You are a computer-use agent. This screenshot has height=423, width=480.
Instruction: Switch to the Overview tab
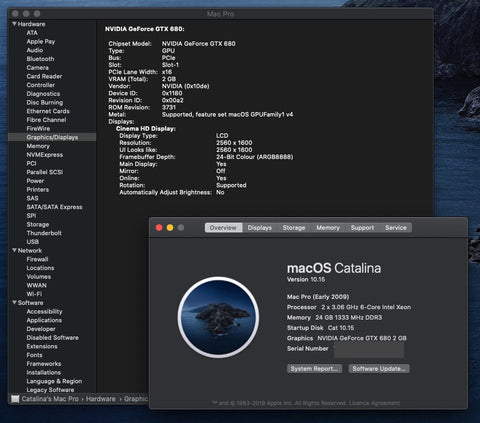[223, 228]
